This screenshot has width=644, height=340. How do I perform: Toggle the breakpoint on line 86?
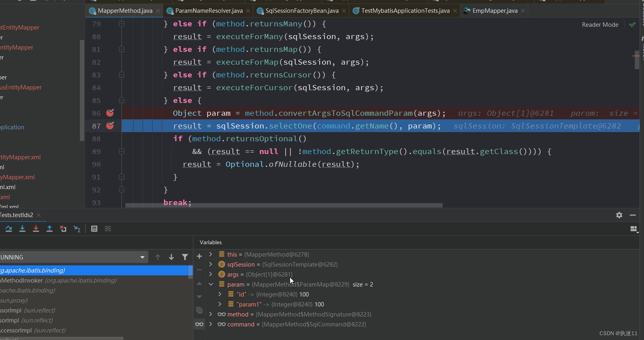click(110, 113)
